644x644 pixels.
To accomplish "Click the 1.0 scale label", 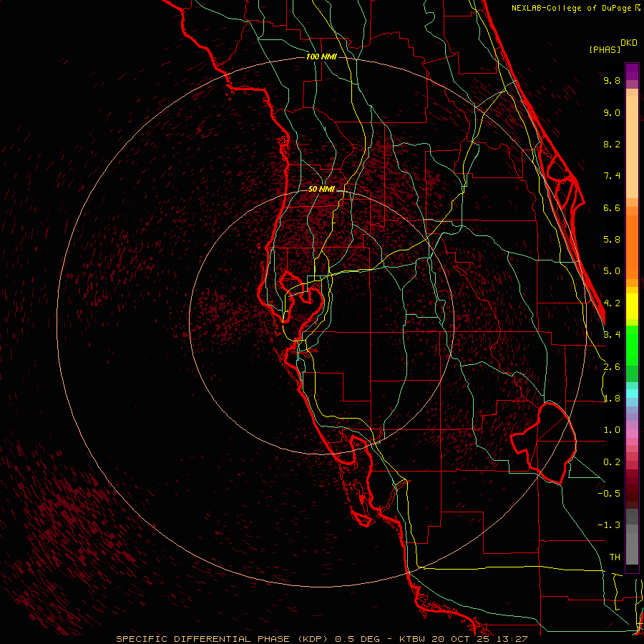I will (612, 430).
